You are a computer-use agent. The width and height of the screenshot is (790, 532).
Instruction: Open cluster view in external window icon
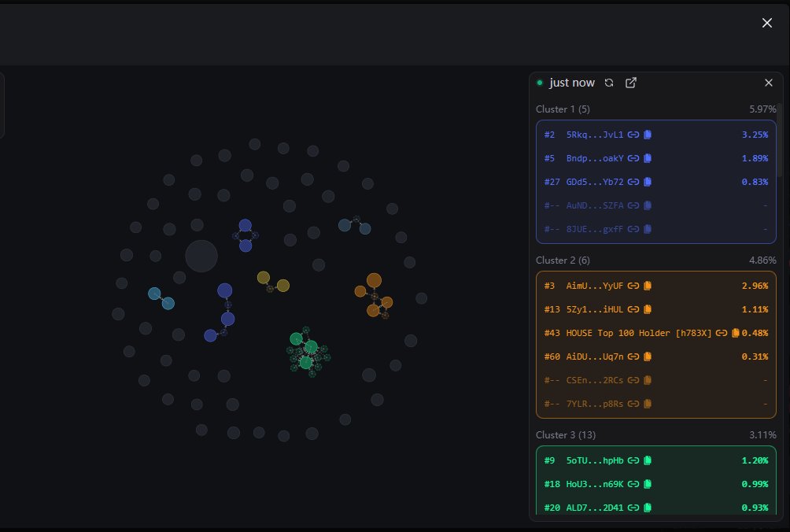[631, 83]
